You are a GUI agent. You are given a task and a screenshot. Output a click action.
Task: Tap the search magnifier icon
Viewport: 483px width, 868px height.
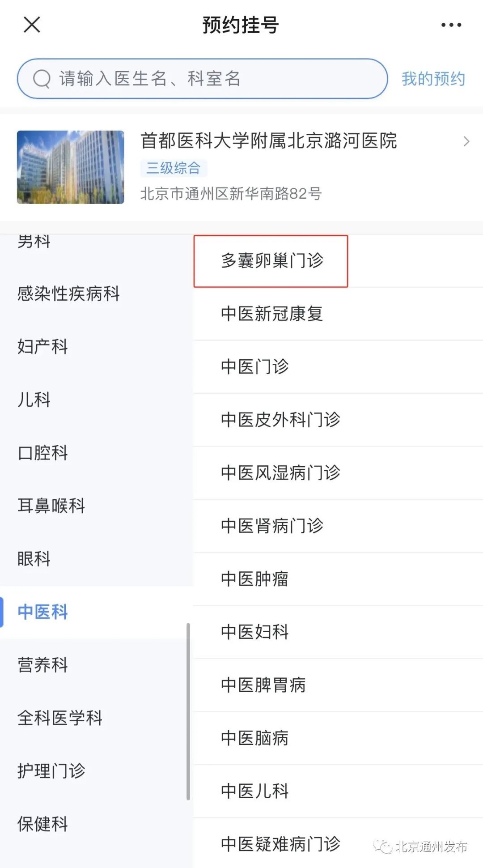[42, 79]
